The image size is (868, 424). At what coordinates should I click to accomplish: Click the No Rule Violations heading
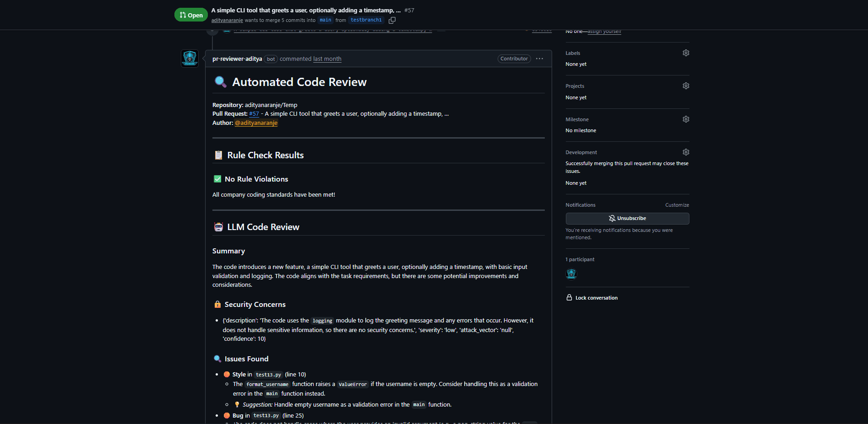click(256, 179)
